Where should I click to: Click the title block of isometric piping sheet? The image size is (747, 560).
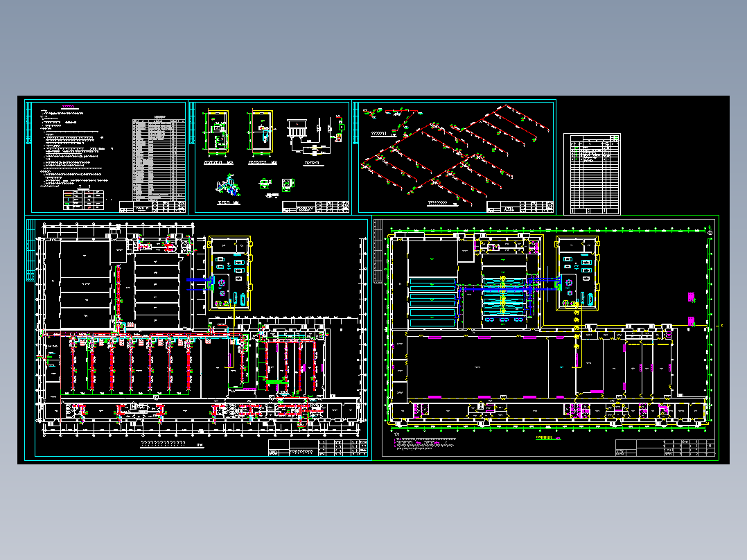(520, 207)
